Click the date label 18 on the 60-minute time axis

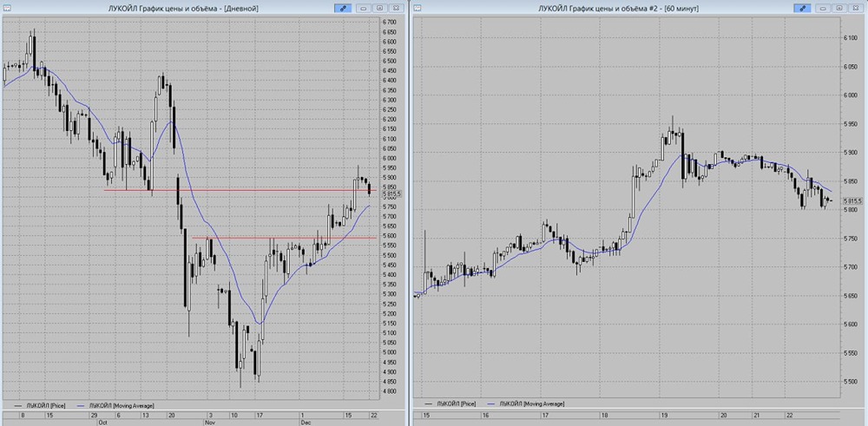pos(605,415)
